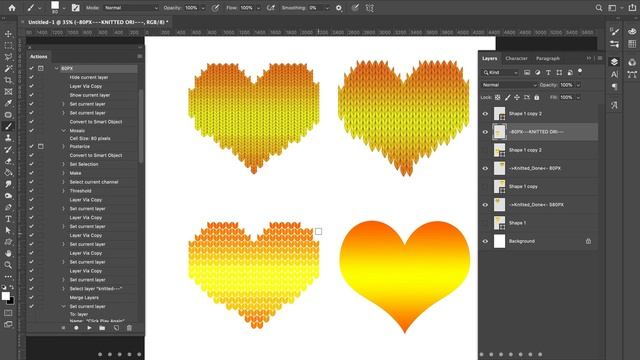Open the layer Kind filter dropdown

pyautogui.click(x=500, y=72)
